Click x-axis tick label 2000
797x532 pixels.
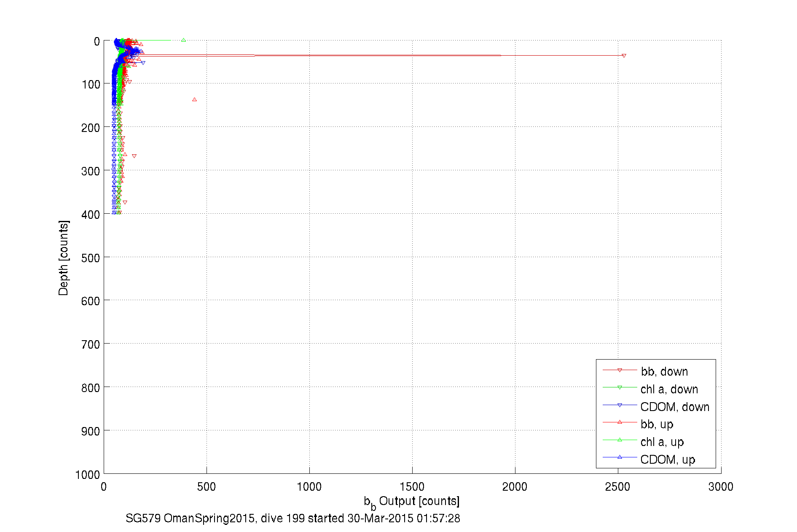click(515, 487)
